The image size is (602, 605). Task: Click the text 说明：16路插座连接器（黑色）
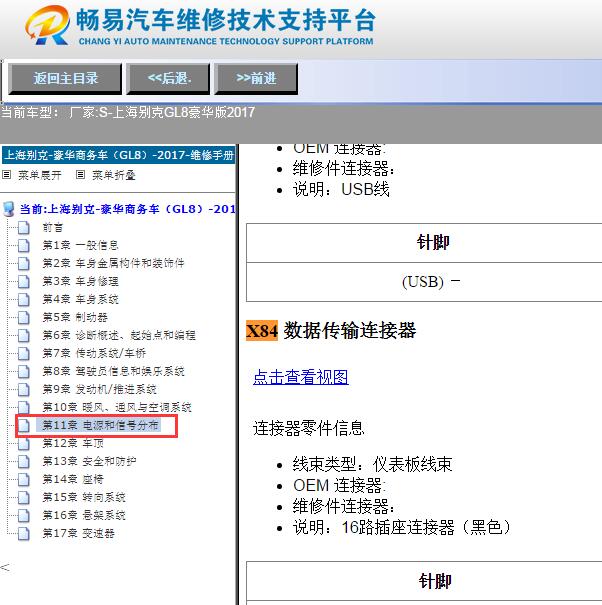[x=402, y=527]
